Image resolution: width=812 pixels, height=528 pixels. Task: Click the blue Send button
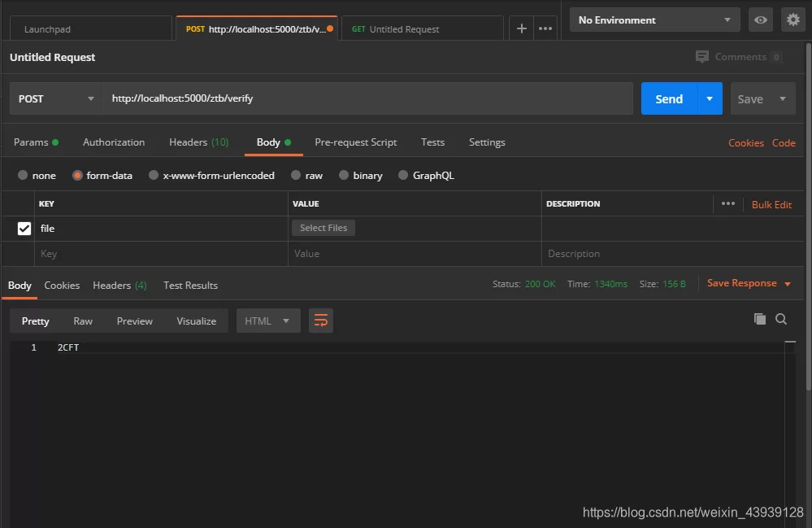coord(668,99)
